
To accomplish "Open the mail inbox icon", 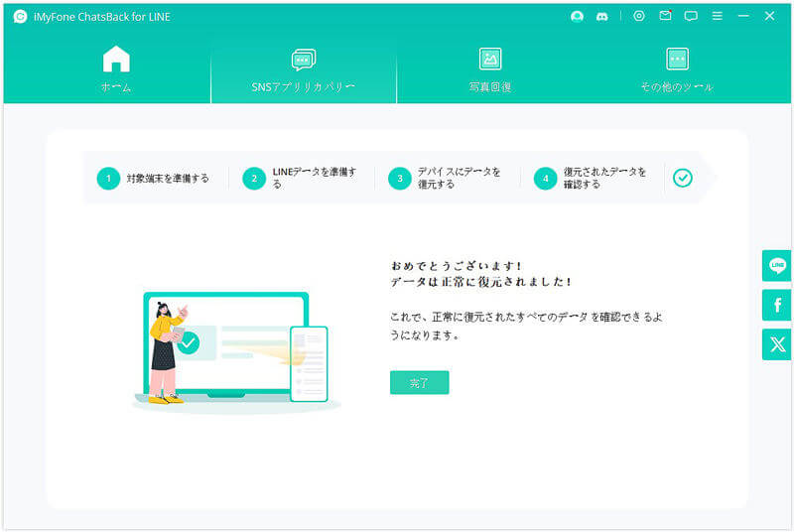I will [665, 16].
